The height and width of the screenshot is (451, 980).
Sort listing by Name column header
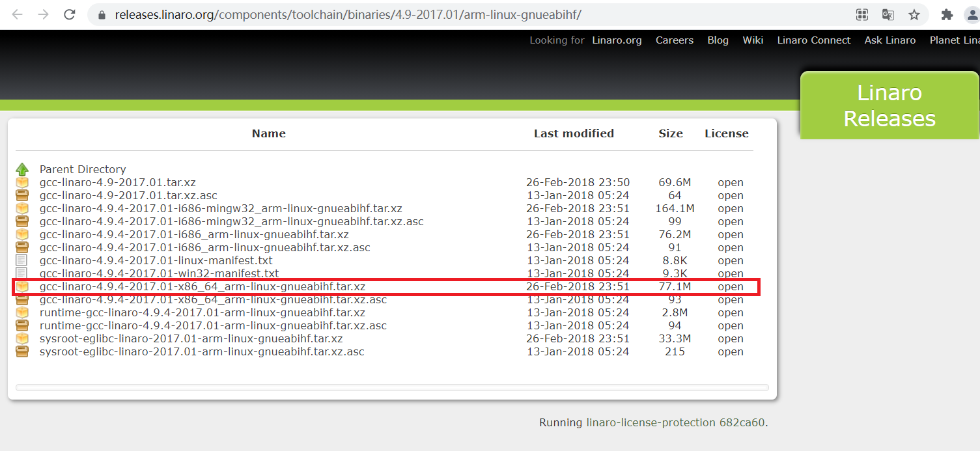[269, 133]
